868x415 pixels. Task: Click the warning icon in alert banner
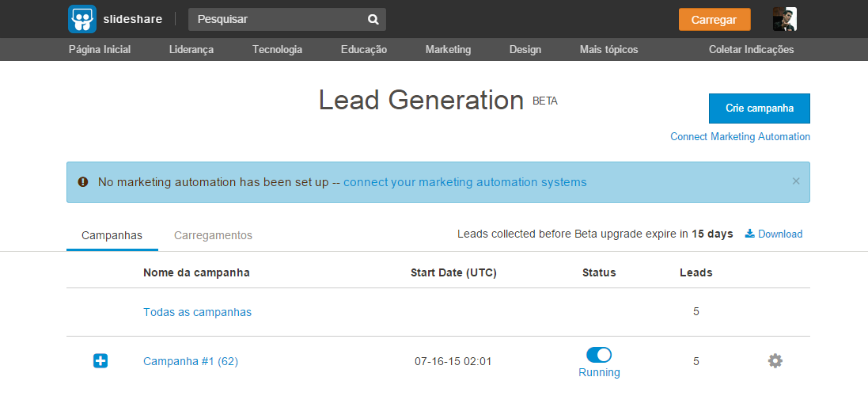coord(83,182)
